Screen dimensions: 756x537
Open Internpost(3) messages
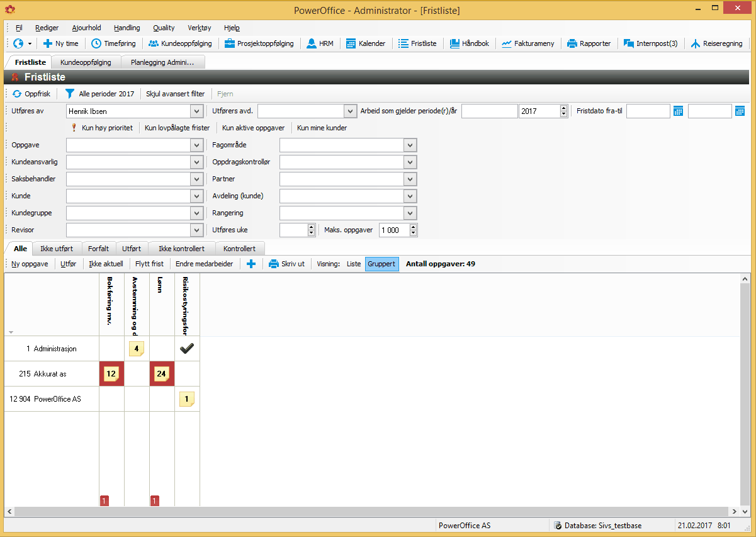[x=650, y=43]
